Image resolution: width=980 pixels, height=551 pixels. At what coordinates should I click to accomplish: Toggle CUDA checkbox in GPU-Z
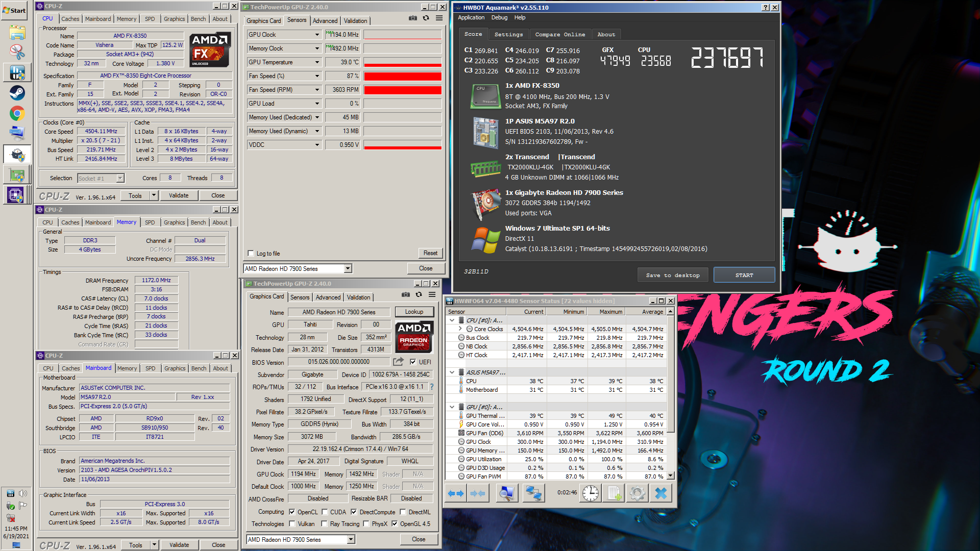[325, 512]
